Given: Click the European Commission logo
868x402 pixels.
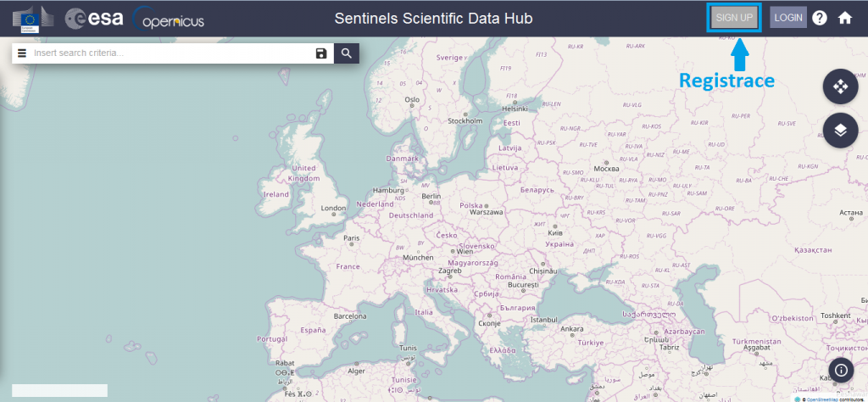Looking at the screenshot, I should click(34, 20).
